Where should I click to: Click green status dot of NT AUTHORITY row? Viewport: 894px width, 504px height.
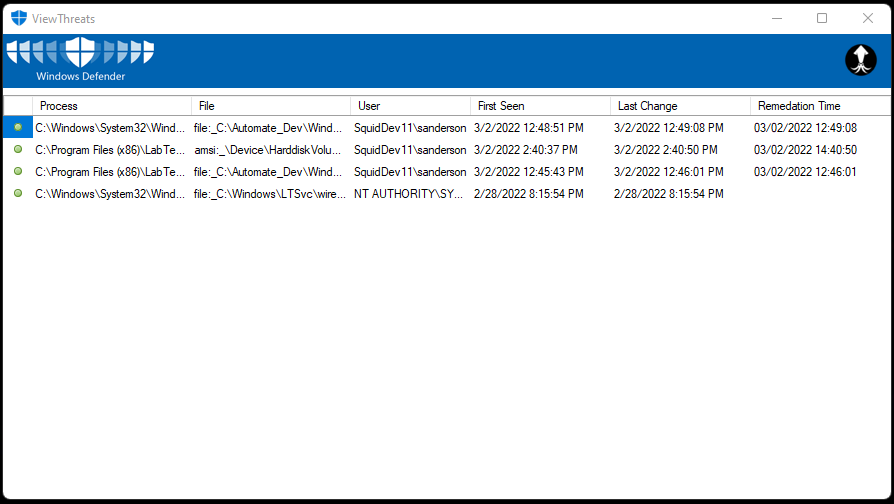tap(18, 193)
